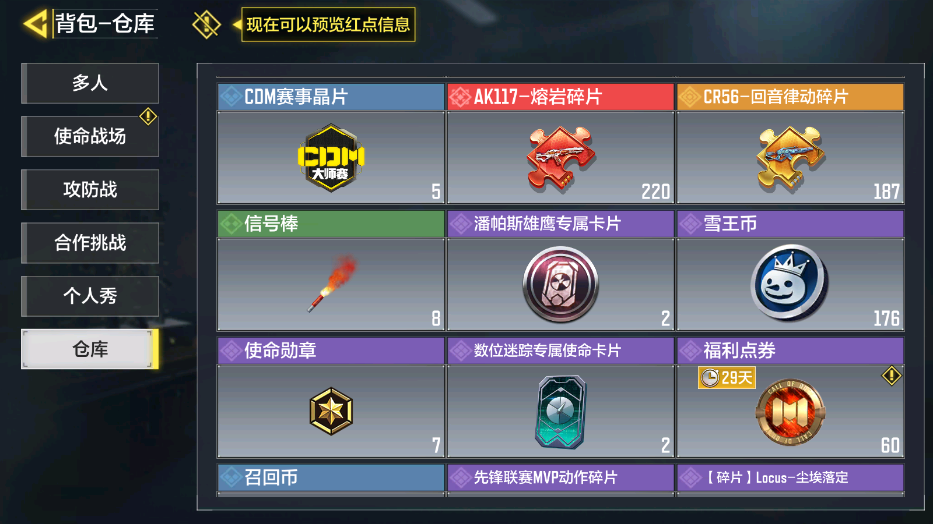Click the yellow back arrow icon
The width and height of the screenshot is (933, 524).
pos(36,24)
